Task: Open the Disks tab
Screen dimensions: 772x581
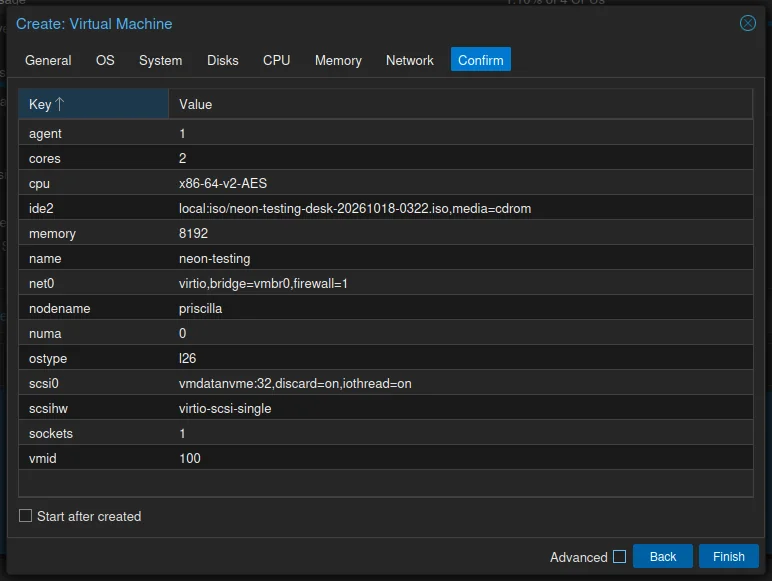Action: (x=223, y=60)
